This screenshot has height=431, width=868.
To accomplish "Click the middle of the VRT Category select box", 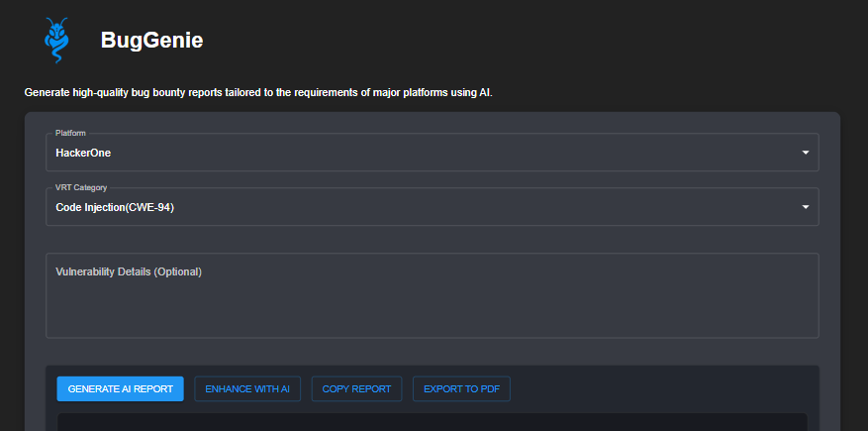I will 432,207.
